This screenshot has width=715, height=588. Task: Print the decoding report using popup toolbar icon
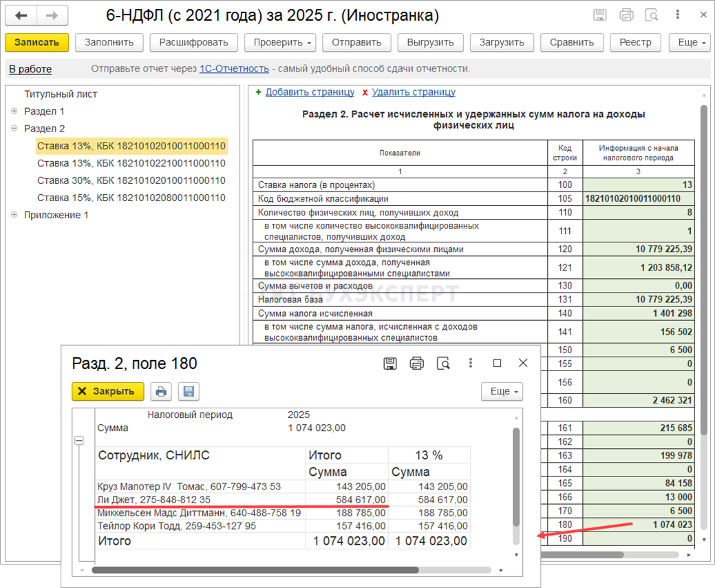point(161,392)
